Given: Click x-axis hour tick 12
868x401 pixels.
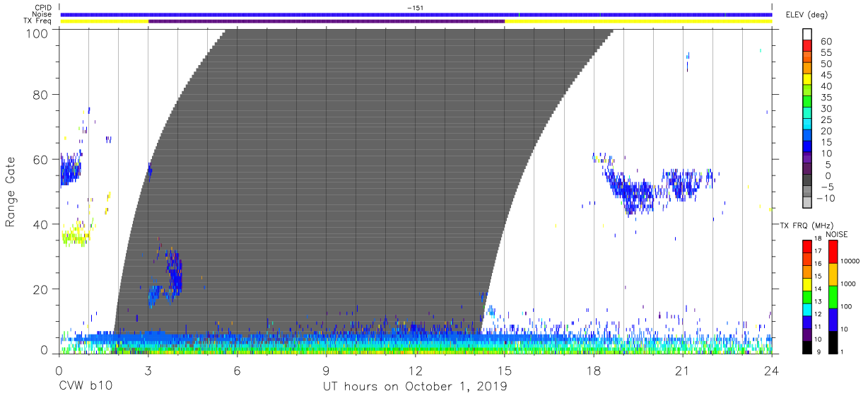Looking at the screenshot, I should point(416,371).
